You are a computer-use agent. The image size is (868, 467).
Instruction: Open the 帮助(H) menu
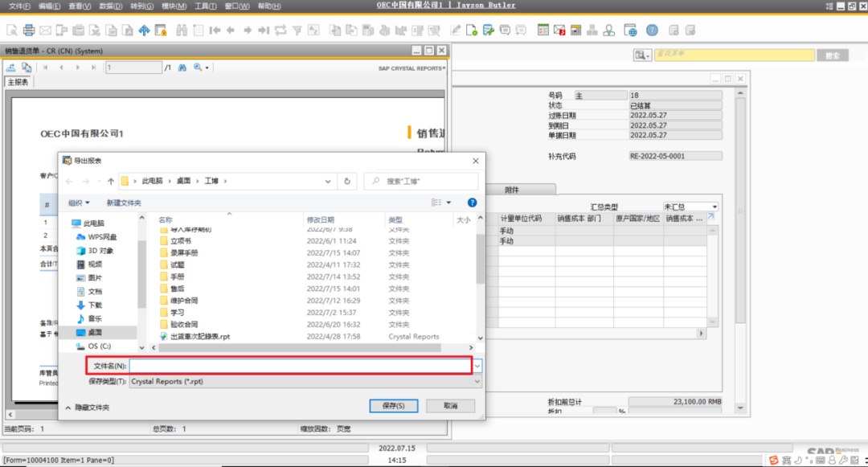(x=269, y=6)
